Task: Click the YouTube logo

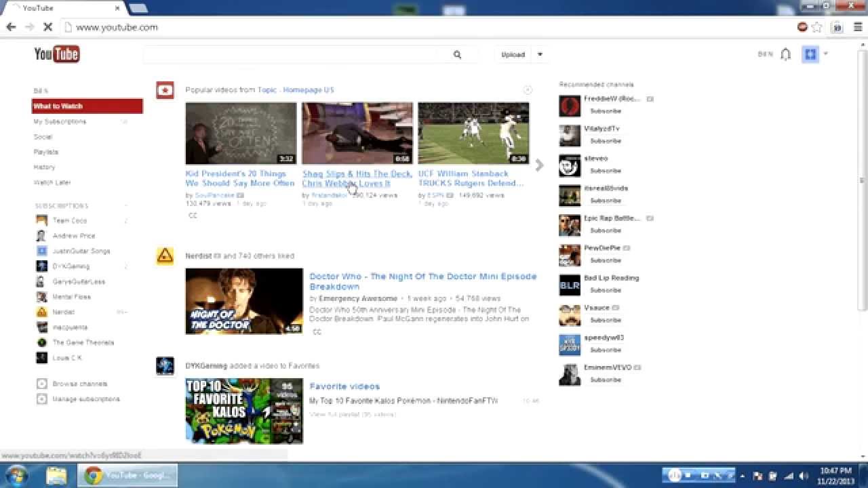Action: click(57, 54)
